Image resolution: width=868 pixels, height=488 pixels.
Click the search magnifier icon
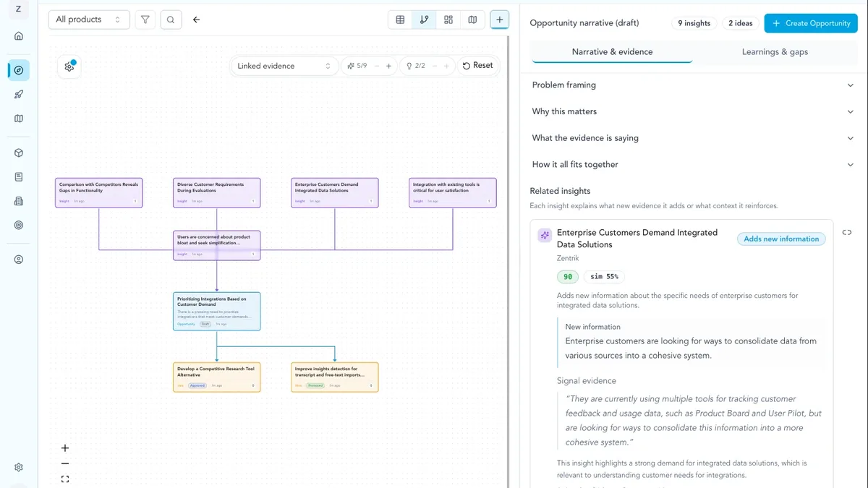[x=170, y=20]
